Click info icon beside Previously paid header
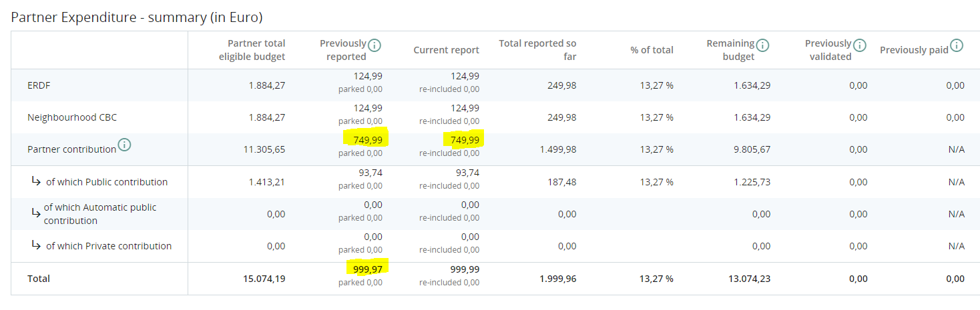Screen dimensions: 980x310 (957, 45)
